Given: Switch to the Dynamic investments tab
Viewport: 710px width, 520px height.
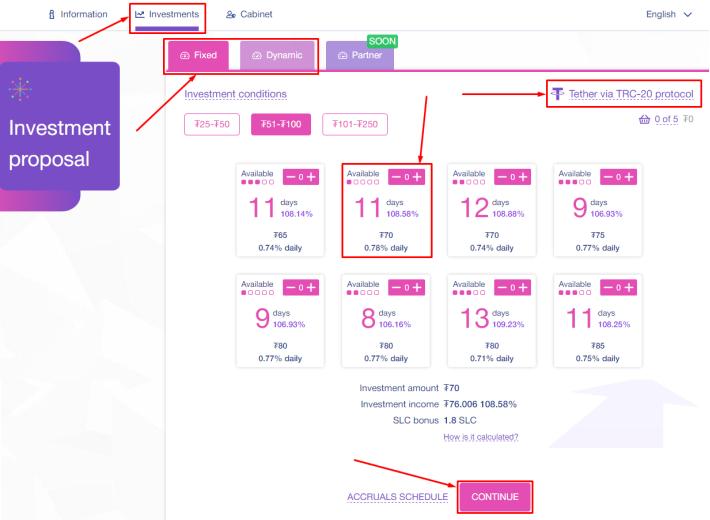Looking at the screenshot, I should tap(277, 55).
